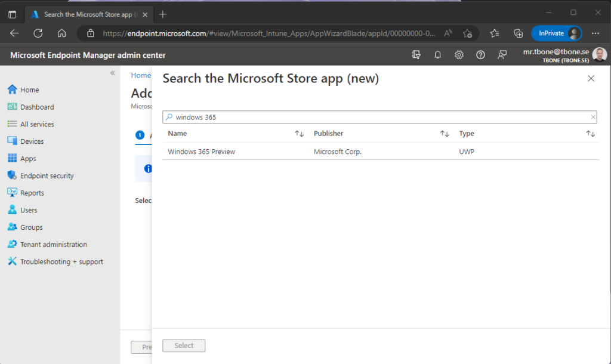Open Tenant administration section
The height and width of the screenshot is (364, 611).
coord(47,244)
